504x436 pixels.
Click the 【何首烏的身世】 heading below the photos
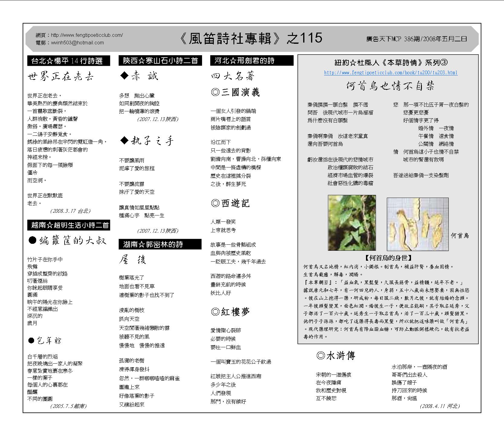[x=388, y=258]
